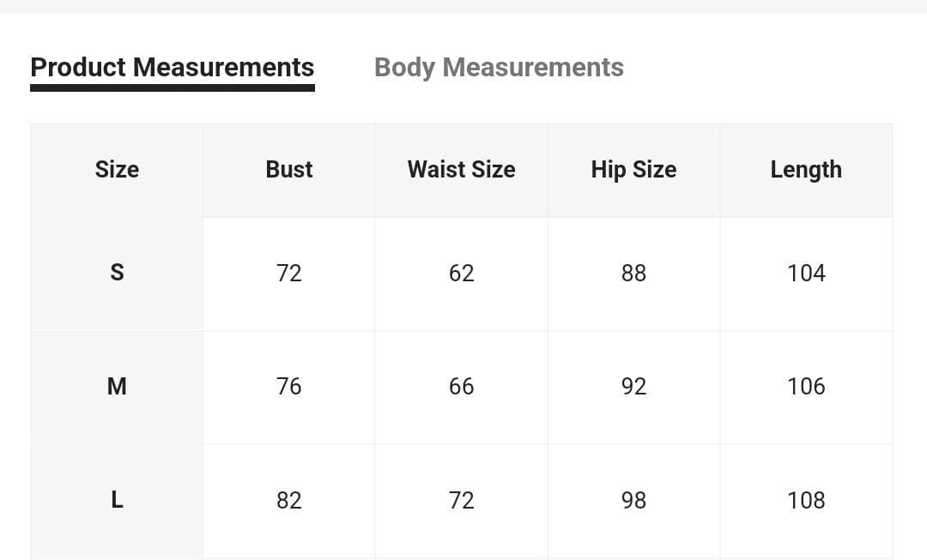Click waist value 66 for size M
Viewport: 927px width, 560px height.
point(461,386)
